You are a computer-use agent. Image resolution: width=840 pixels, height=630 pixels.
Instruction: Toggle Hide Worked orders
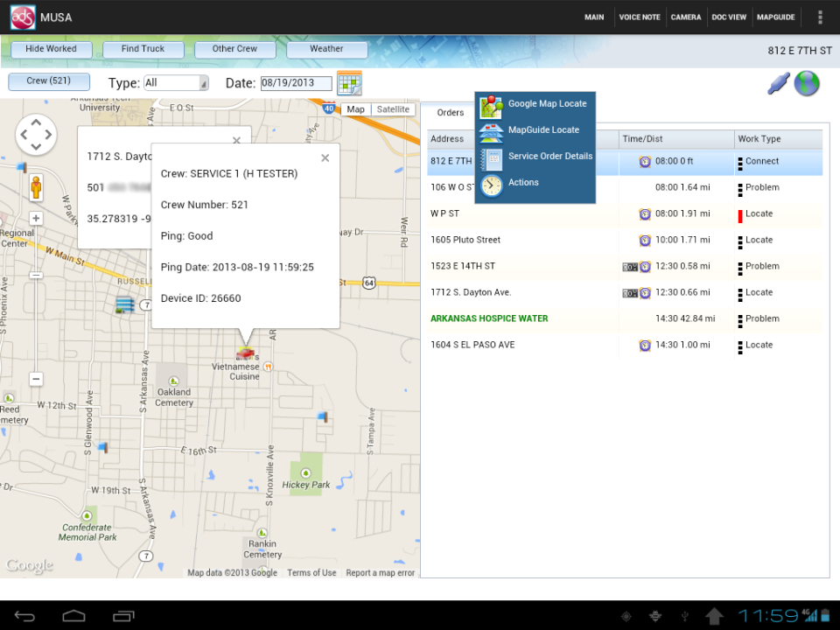(51, 49)
